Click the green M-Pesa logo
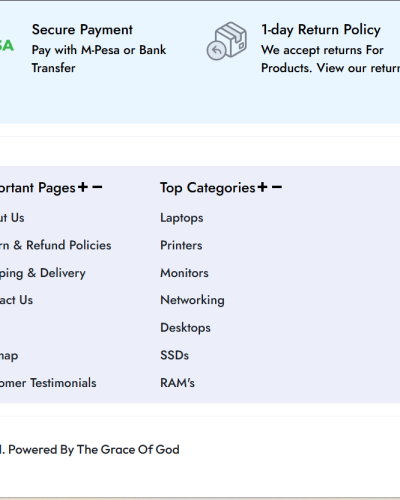Viewport: 400px width, 500px height. click(x=7, y=46)
